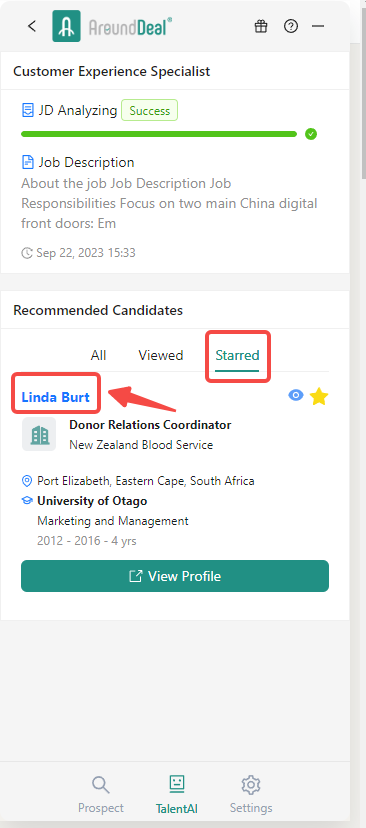The width and height of the screenshot is (366, 828).
Task: Click the AroundDeal logo
Action: 112,26
